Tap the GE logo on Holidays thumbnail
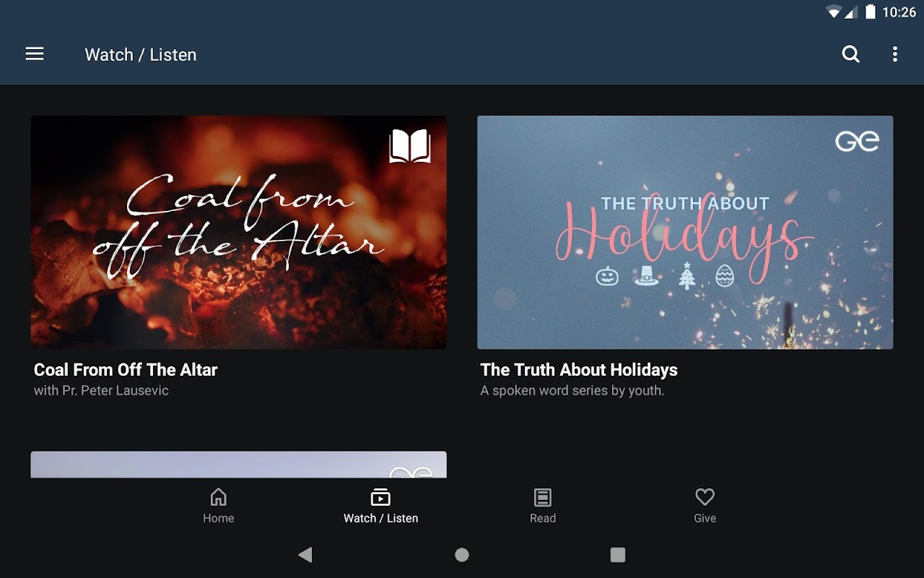 (858, 141)
